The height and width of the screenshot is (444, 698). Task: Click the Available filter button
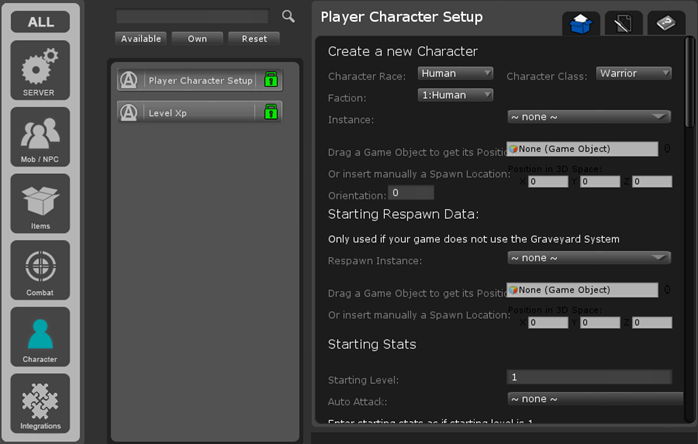click(x=140, y=38)
